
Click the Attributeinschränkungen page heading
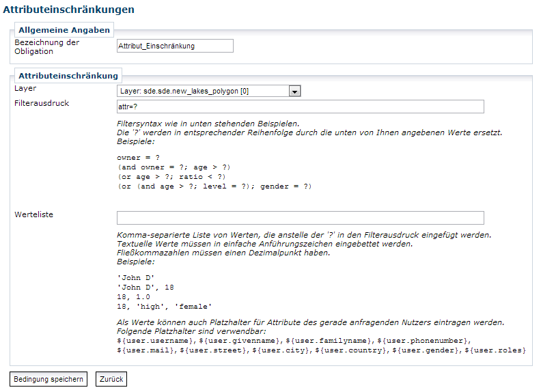point(69,10)
